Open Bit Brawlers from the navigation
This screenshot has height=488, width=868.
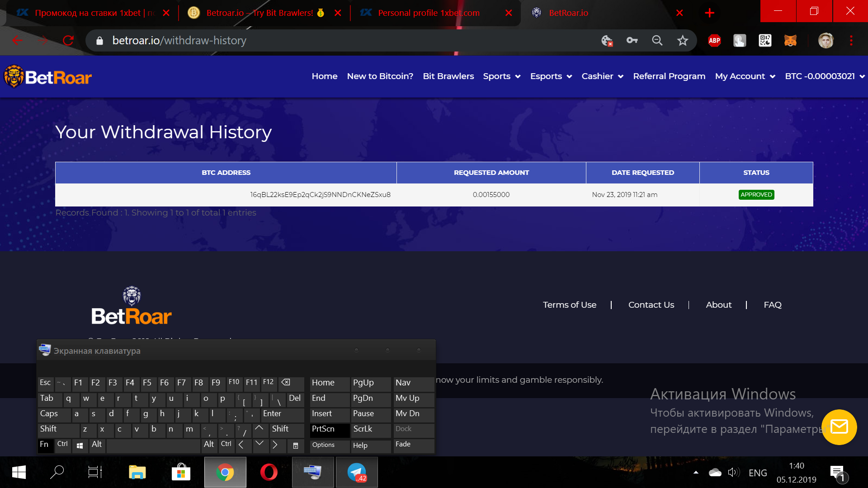click(448, 76)
